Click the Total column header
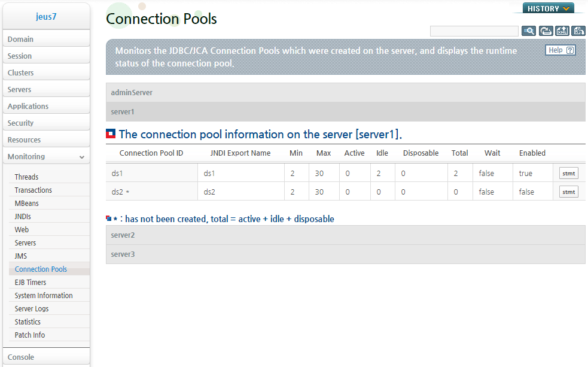The image size is (588, 367). [x=459, y=153]
